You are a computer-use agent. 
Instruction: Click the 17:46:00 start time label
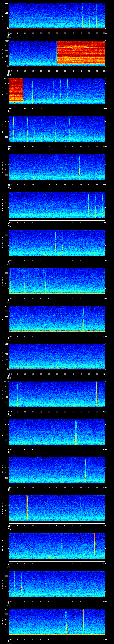pos(9,601)
